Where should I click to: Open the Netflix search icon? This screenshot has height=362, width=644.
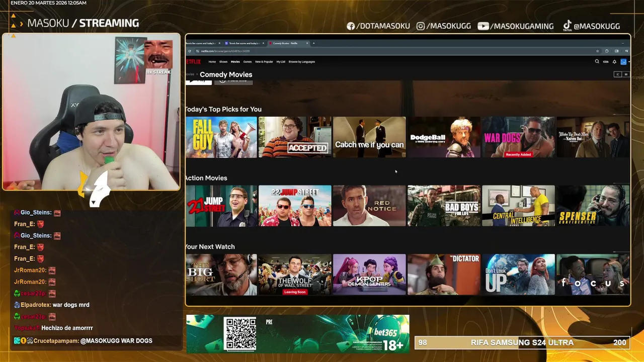point(597,62)
